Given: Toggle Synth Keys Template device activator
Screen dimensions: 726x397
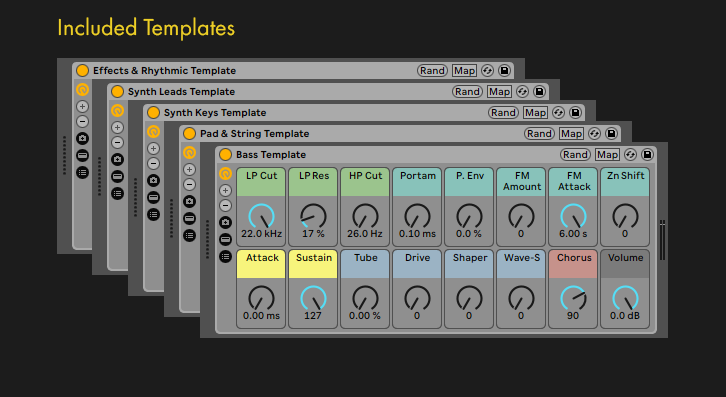Looking at the screenshot, I should [153, 113].
